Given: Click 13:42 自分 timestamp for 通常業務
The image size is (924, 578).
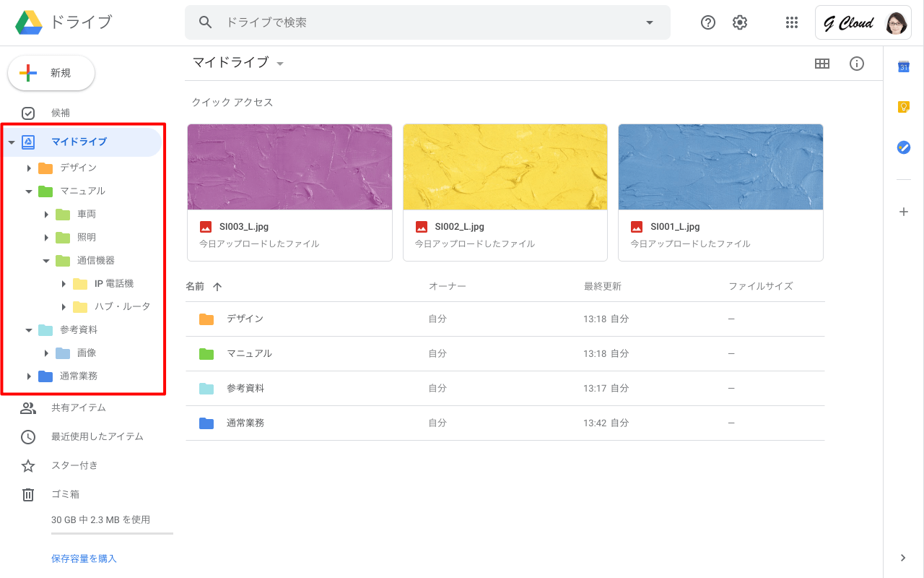Looking at the screenshot, I should (x=606, y=423).
